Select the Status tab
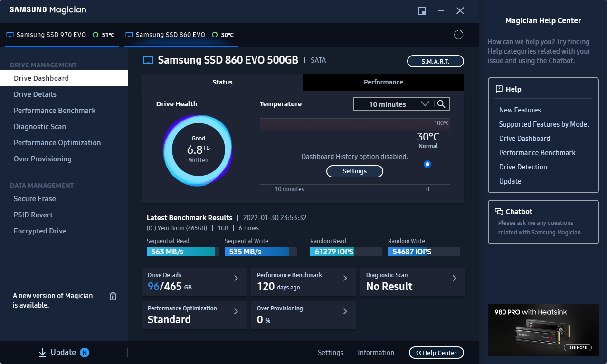The height and width of the screenshot is (364, 607). pyautogui.click(x=222, y=82)
